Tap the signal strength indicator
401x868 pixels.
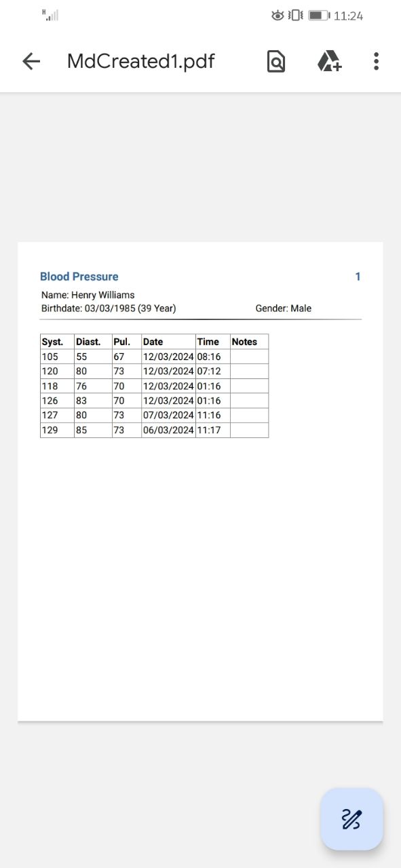(x=50, y=15)
